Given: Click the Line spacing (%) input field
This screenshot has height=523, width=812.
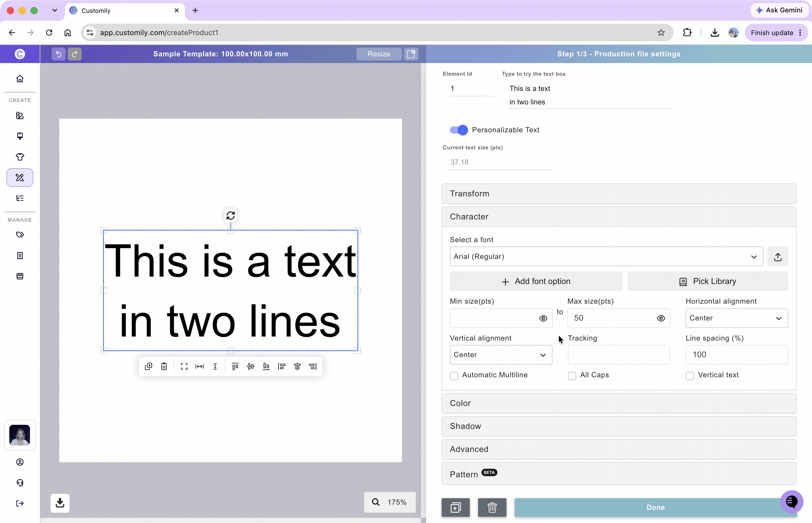Looking at the screenshot, I should (737, 355).
